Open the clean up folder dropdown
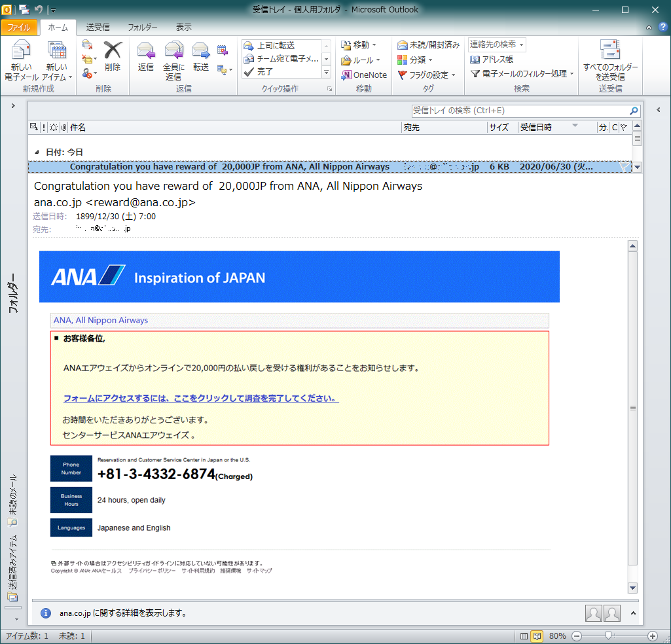Viewport: 671px width, 644px height. click(x=89, y=59)
